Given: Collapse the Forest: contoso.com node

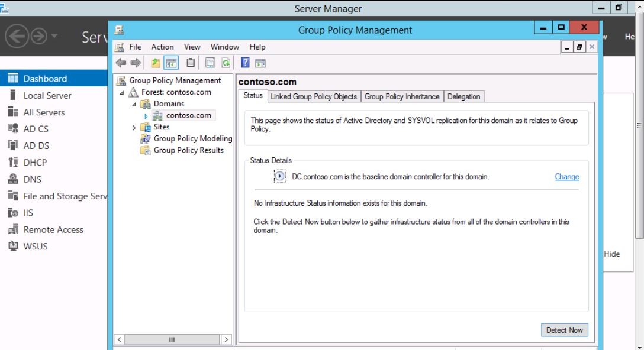Looking at the screenshot, I should [122, 93].
